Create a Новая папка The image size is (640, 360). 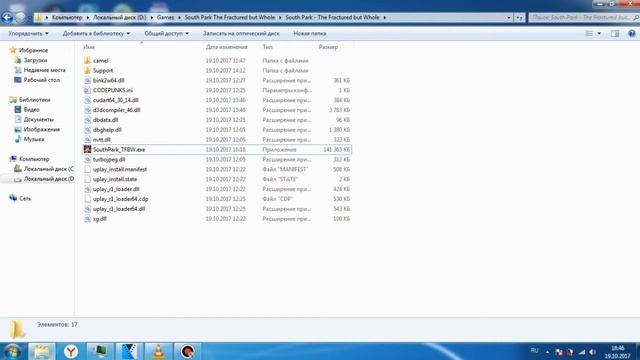(x=309, y=33)
